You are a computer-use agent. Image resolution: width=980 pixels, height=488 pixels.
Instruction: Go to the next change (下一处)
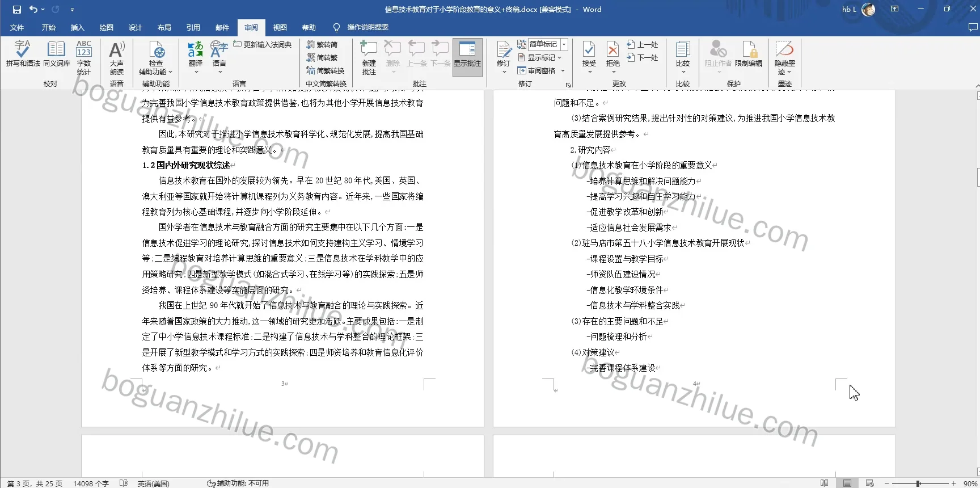[643, 57]
